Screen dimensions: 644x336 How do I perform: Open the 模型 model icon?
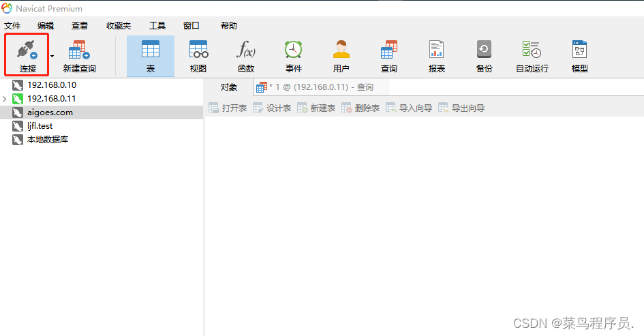click(x=579, y=49)
